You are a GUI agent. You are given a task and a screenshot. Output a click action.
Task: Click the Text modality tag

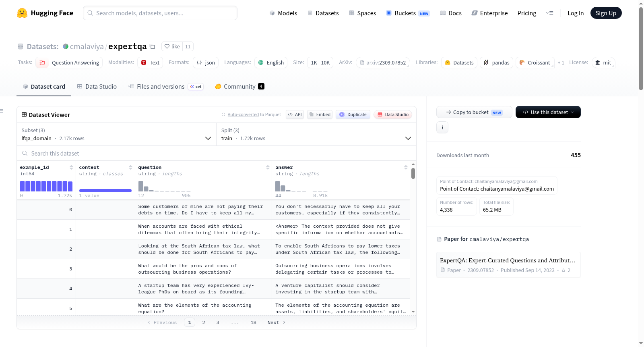point(150,62)
